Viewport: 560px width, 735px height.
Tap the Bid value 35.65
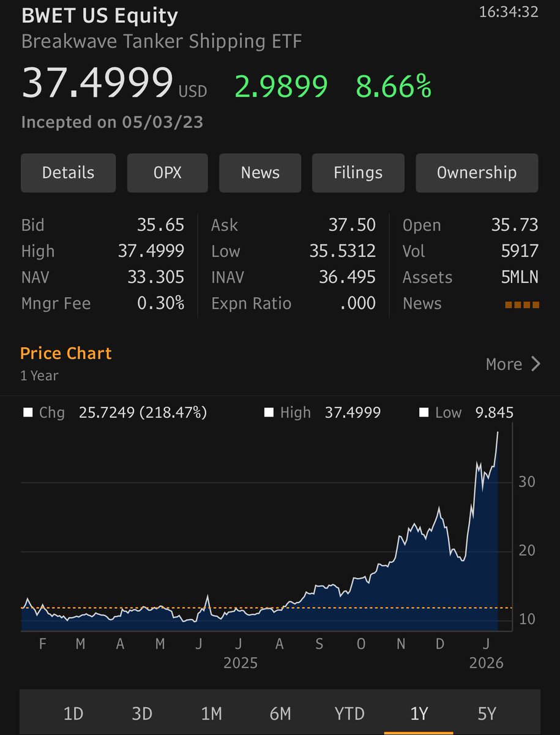pos(160,225)
